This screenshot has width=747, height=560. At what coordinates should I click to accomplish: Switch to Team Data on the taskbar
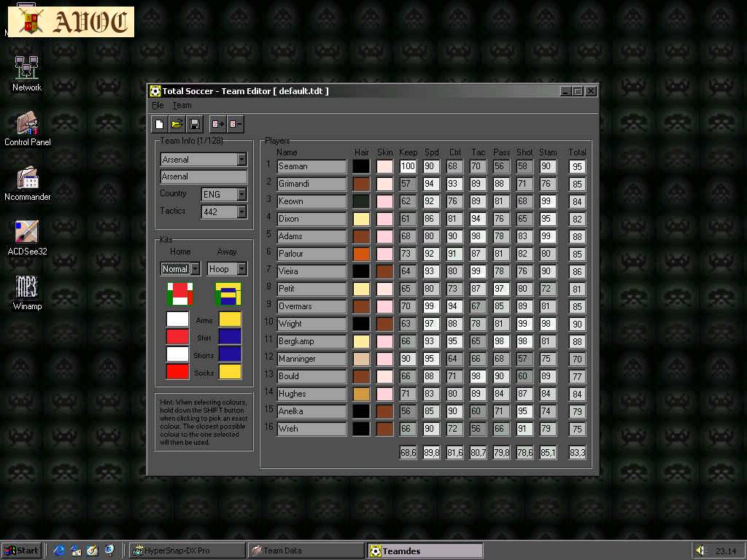pyautogui.click(x=306, y=551)
